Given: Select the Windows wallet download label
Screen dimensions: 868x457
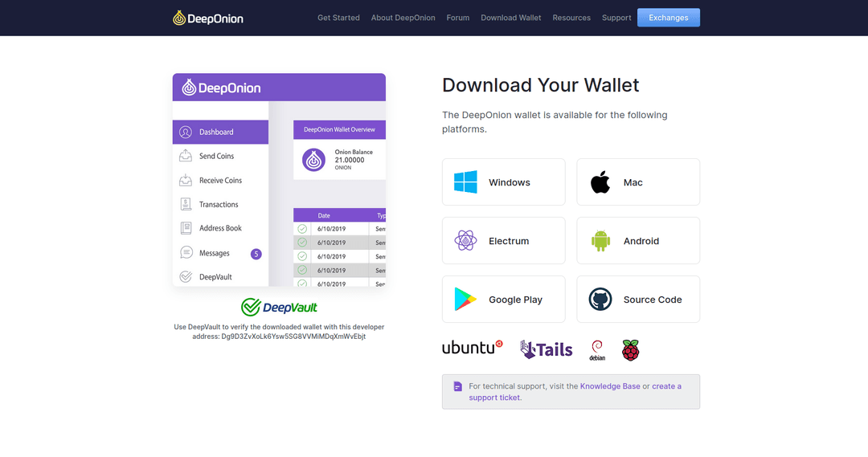Looking at the screenshot, I should [x=510, y=182].
